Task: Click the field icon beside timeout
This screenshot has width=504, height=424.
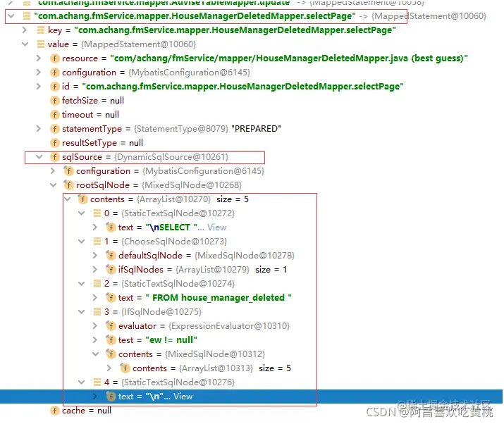Action: (x=55, y=115)
